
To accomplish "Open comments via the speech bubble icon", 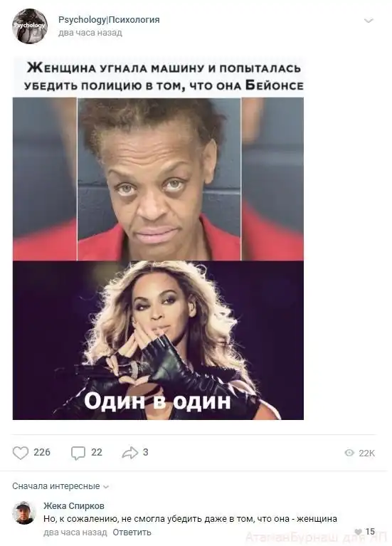I will [x=78, y=453].
